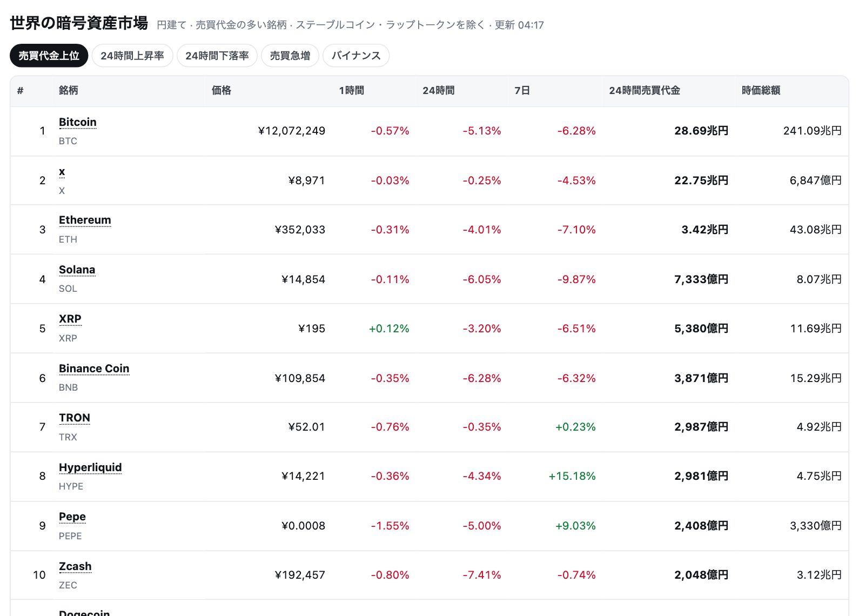Viewport: 859px width, 616px height.
Task: Open the 24時間下落率 tab
Action: tap(217, 56)
